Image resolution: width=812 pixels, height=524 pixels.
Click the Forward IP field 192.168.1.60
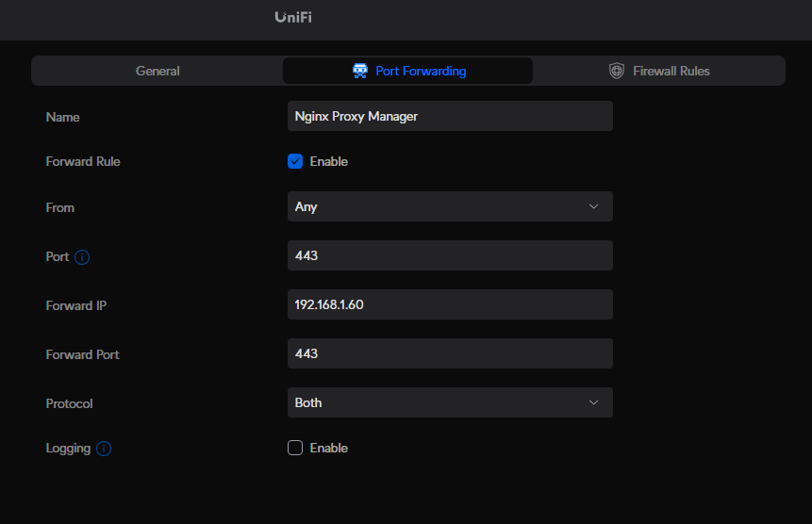tap(450, 304)
